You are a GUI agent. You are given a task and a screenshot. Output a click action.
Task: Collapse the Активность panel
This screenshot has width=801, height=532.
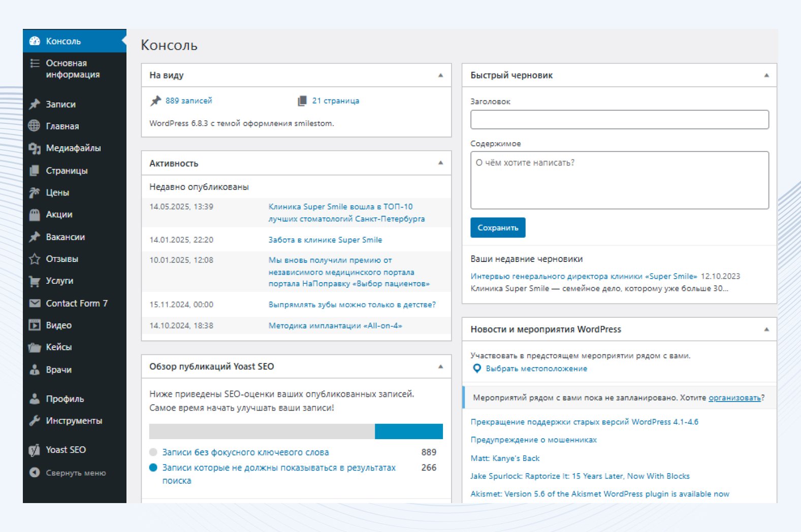[440, 163]
